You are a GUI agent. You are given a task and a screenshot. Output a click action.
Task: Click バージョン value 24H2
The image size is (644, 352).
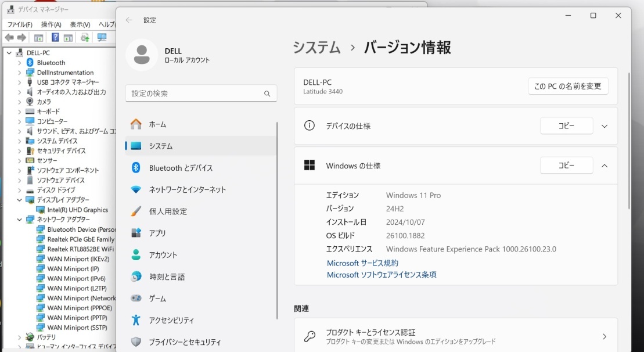click(395, 209)
